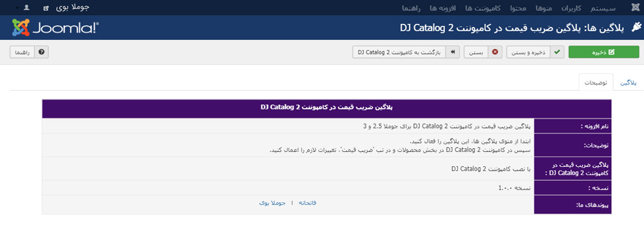Click the page title پلاگین ها heading

[512, 28]
